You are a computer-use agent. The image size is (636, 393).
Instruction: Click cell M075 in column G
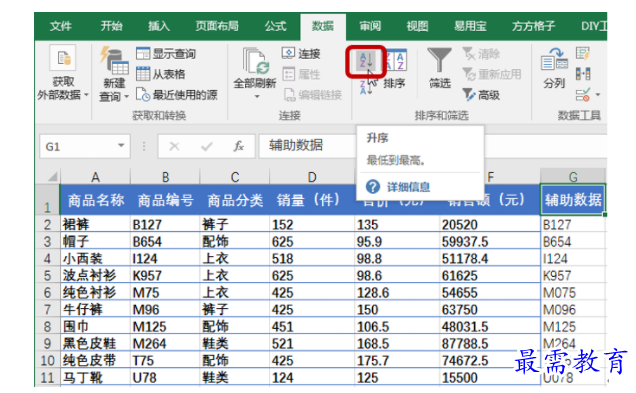[573, 292]
